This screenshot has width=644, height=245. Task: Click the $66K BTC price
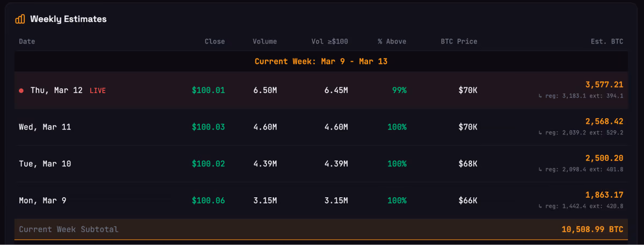[468, 200]
